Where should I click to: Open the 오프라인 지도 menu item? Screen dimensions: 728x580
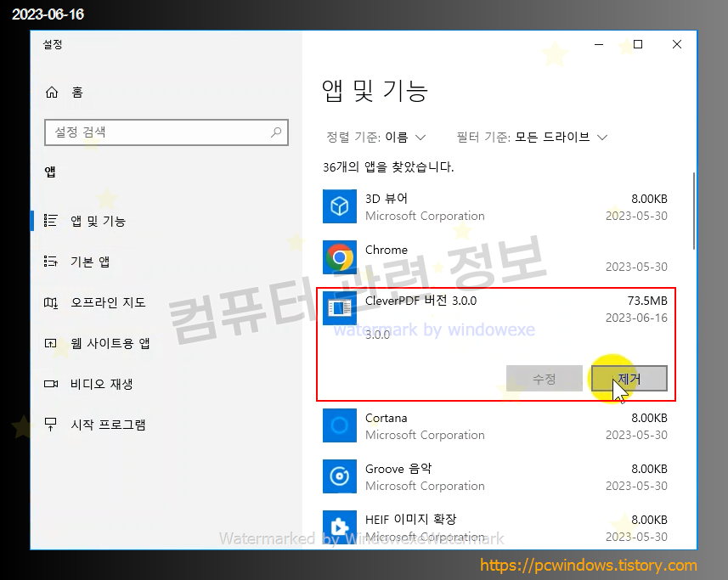click(108, 302)
